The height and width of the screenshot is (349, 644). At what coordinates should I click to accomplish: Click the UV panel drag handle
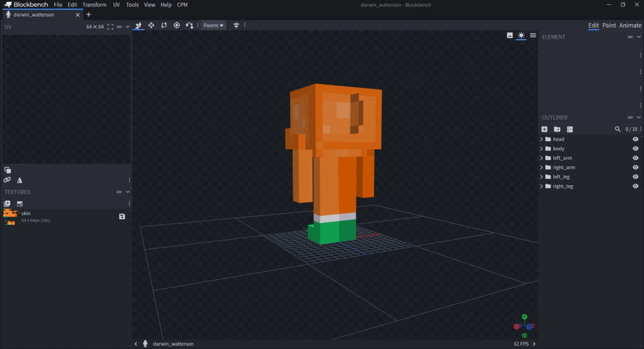click(119, 26)
